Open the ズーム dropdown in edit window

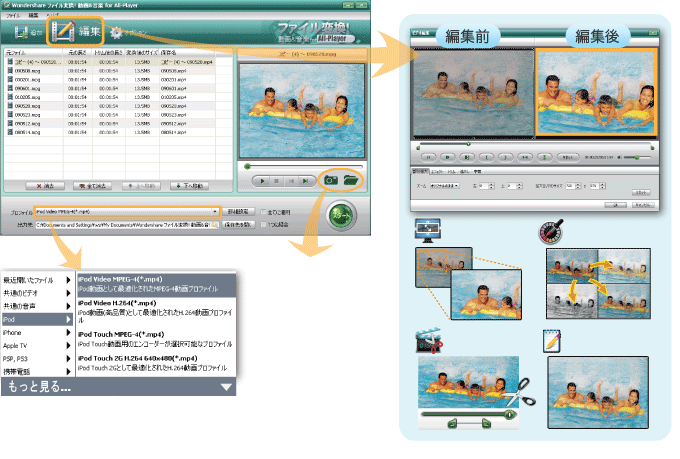tap(445, 186)
